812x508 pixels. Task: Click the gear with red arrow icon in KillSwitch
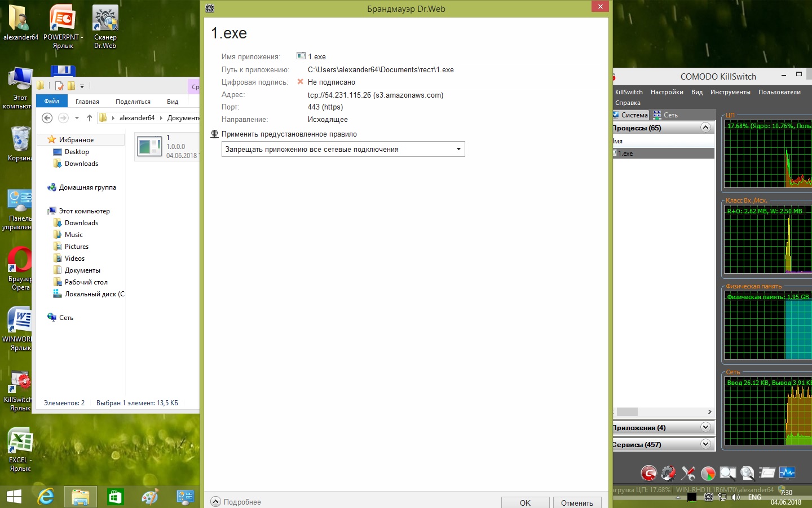[x=668, y=473]
